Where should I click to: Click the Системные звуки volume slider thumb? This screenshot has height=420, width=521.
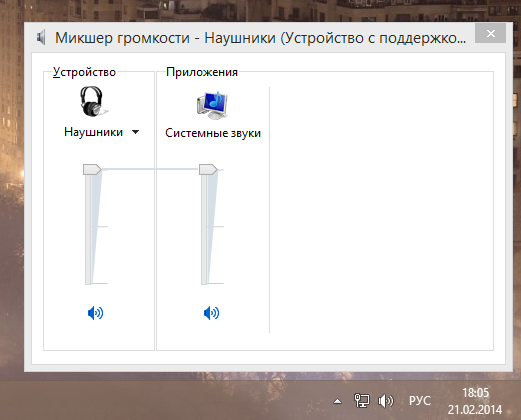tap(208, 169)
